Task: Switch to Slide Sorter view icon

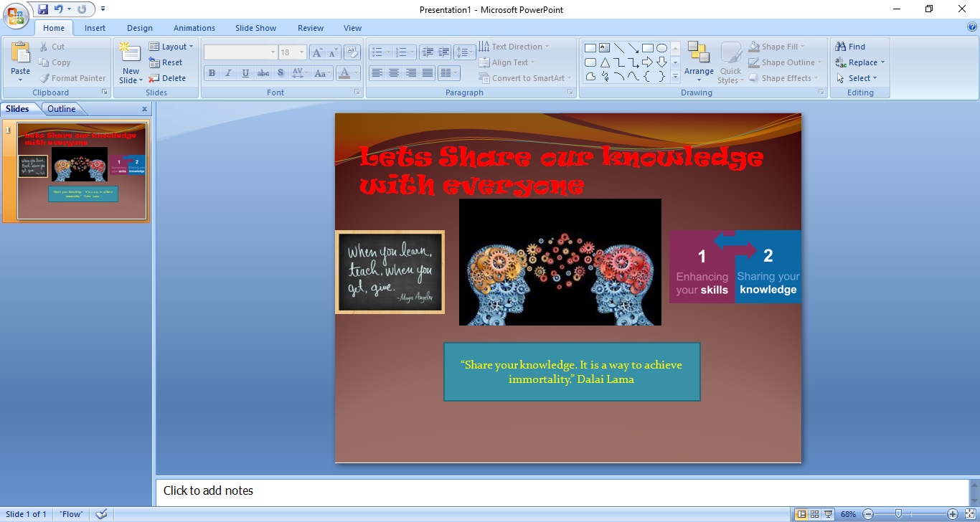Action: pyautogui.click(x=814, y=514)
